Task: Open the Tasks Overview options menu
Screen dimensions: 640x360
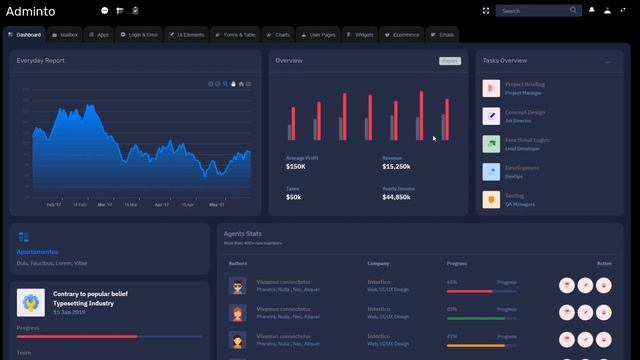Action: point(608,62)
